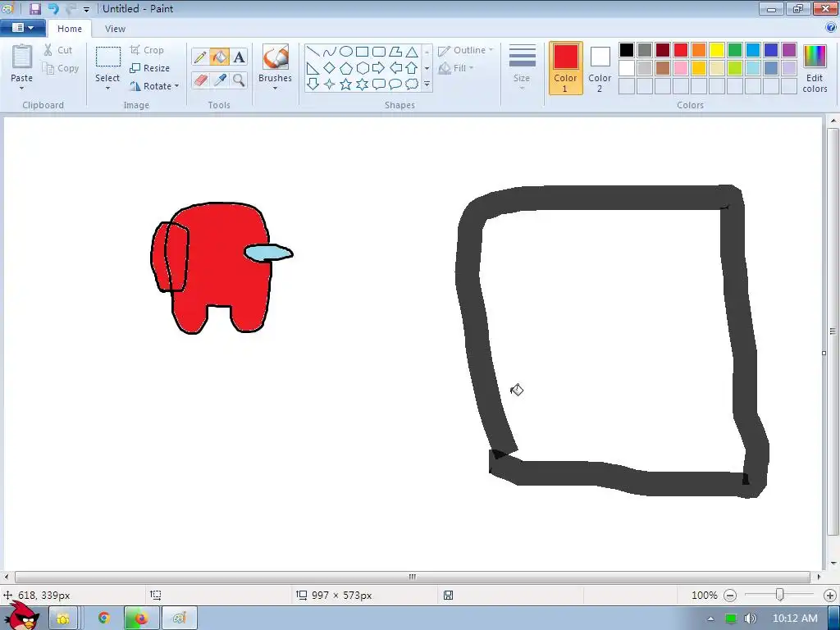Choose the Triangle shape
840x630 pixels.
tap(412, 52)
